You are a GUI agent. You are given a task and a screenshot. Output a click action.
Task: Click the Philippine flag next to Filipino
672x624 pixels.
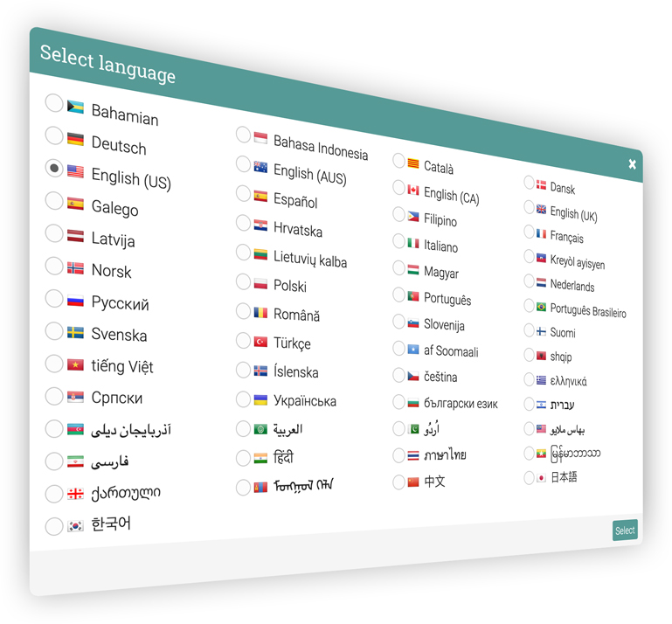[413, 216]
